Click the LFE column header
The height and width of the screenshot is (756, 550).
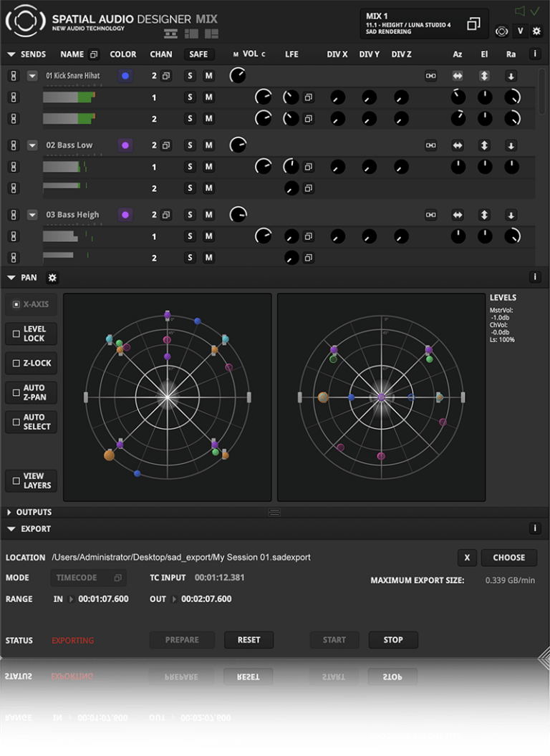click(x=291, y=54)
